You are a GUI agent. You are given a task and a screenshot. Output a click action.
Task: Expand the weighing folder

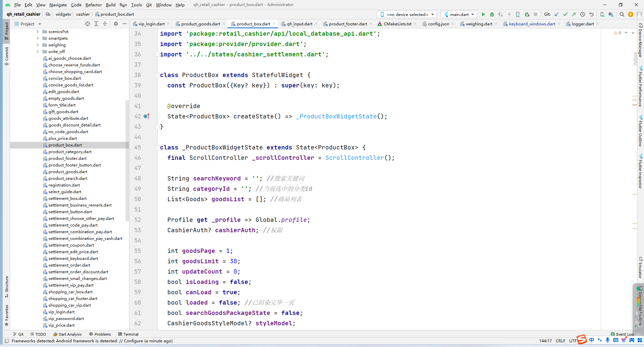(x=38, y=45)
